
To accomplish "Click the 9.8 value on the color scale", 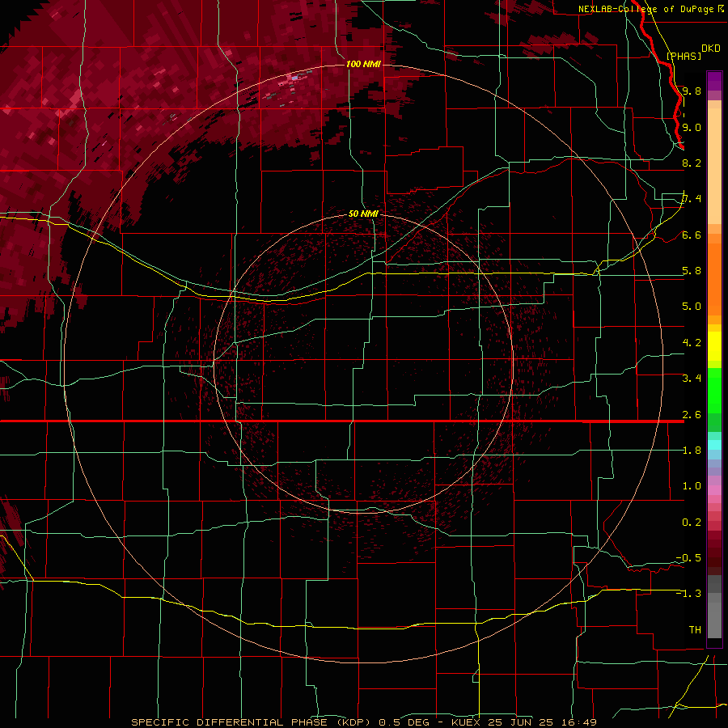I will pyautogui.click(x=692, y=91).
